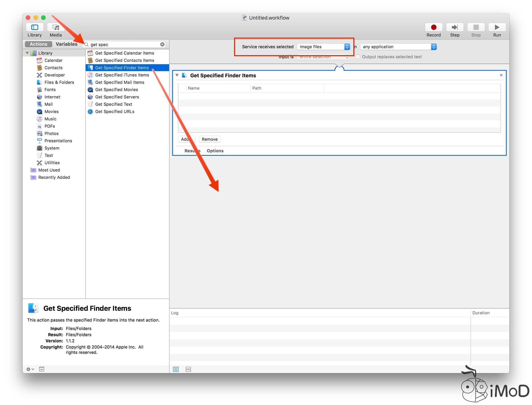Screen dimensions: 532x405
Task: Select the Mail category in the sidebar
Action: point(48,104)
